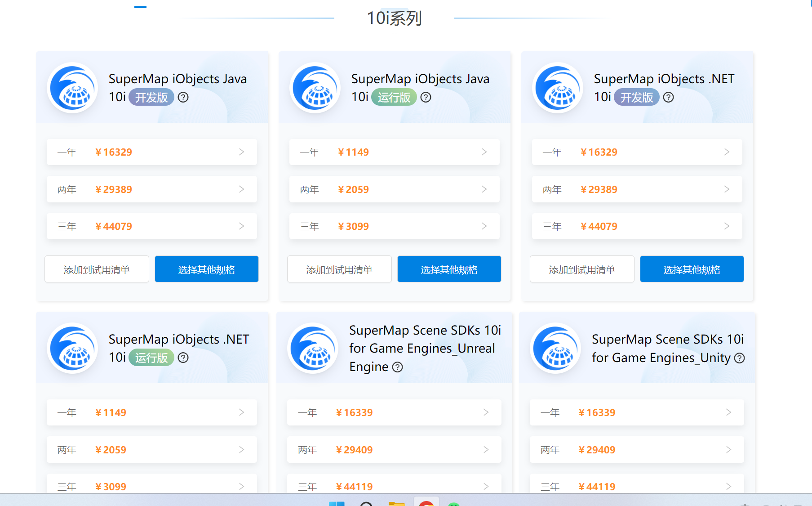Click the Scene SDKs Unity logo

[556, 349]
